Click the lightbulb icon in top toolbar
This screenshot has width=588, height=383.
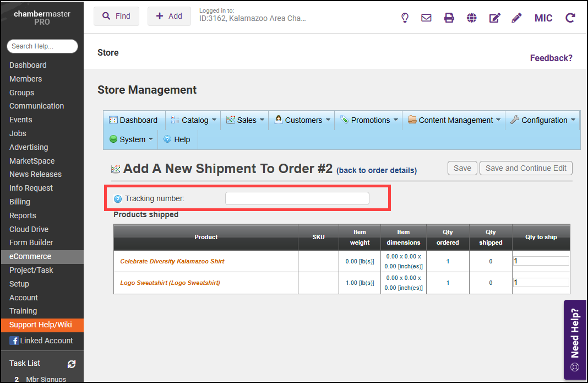[405, 18]
